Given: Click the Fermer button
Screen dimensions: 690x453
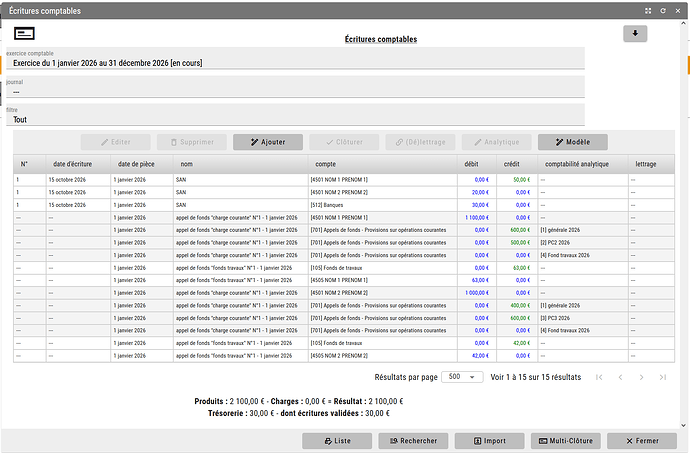Looking at the screenshot, I should click(x=642, y=441).
